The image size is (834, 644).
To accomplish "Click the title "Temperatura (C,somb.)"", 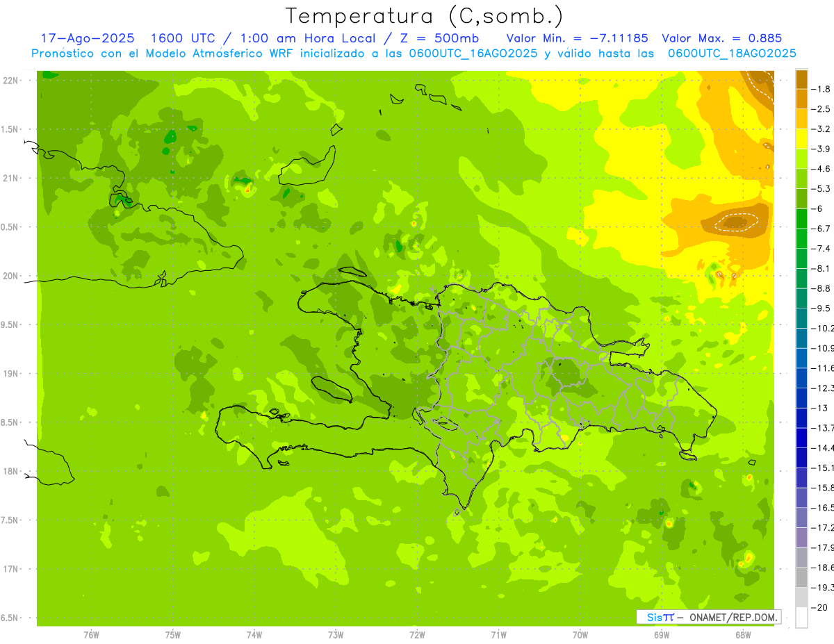I will (425, 15).
